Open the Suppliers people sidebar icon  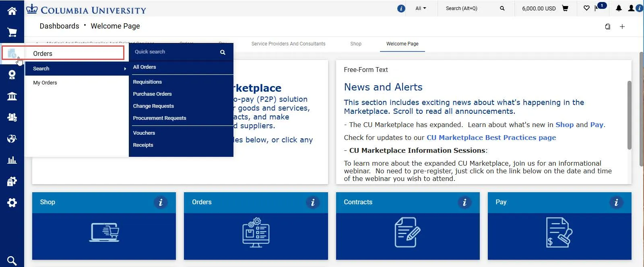pyautogui.click(x=12, y=117)
